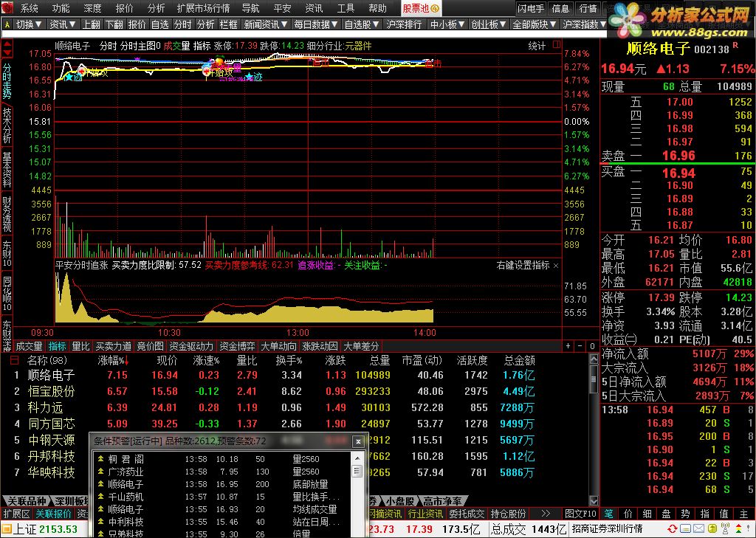Select the 行业资讯 bottom tab
This screenshot has height=538, width=756.
point(425,514)
